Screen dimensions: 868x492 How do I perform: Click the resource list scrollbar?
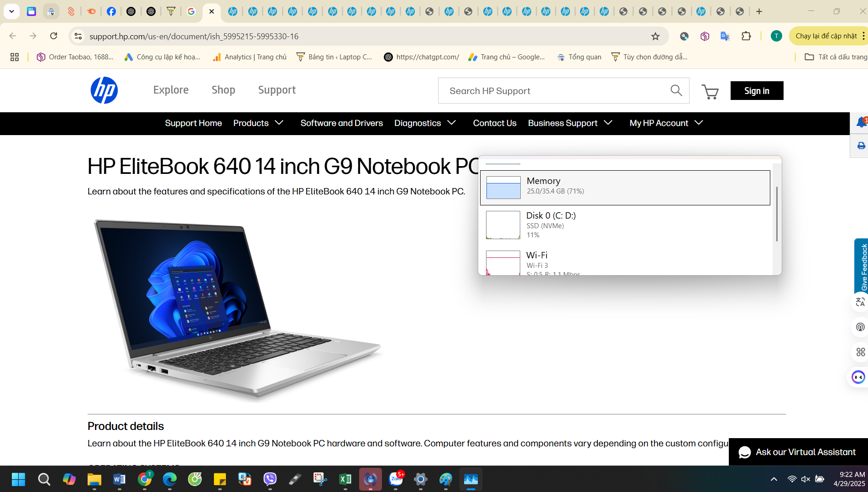click(777, 214)
